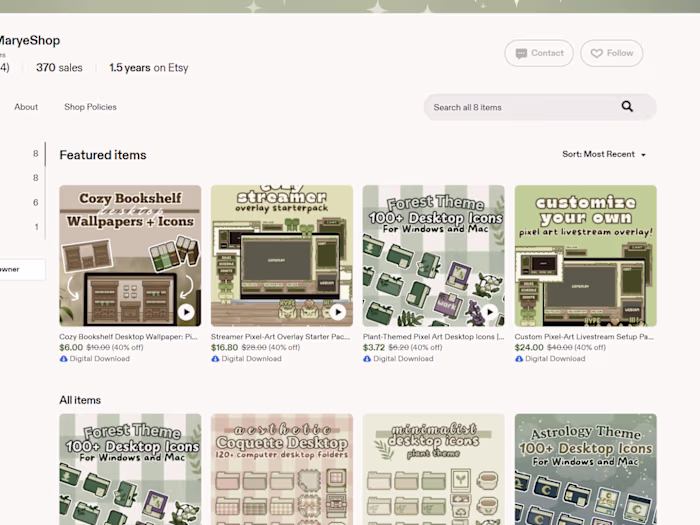Screen dimensions: 700x525
Task: Open the Sort: Most Recent dropdown
Action: click(x=604, y=154)
